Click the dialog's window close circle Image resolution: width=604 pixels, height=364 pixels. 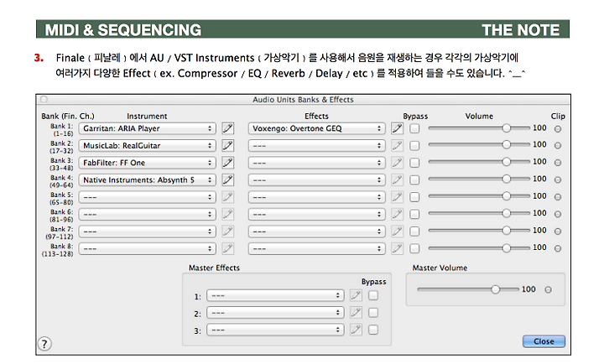(44, 99)
